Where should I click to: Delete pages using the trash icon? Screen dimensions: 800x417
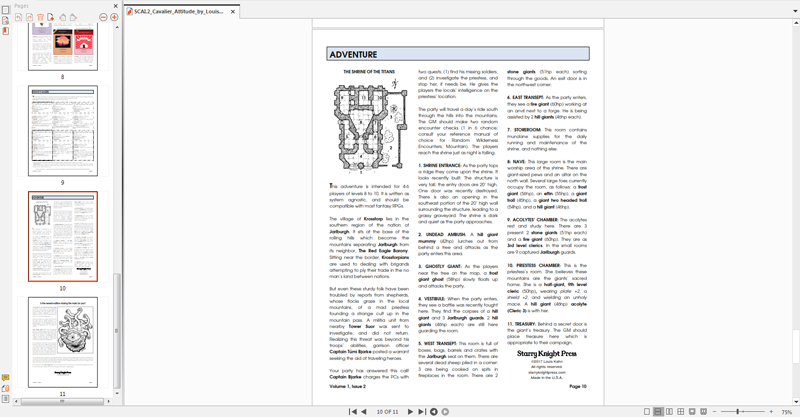[x=41, y=17]
